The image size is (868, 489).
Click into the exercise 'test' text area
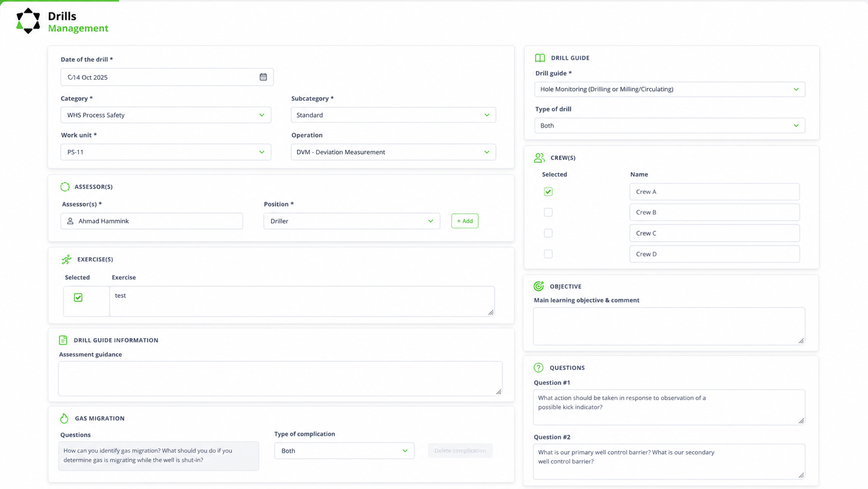click(302, 301)
